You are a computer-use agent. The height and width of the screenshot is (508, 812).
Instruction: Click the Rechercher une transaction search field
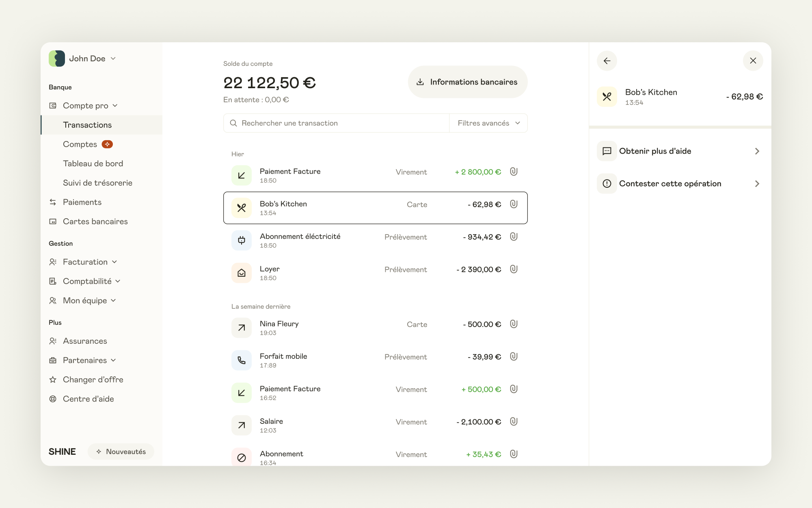click(x=336, y=123)
